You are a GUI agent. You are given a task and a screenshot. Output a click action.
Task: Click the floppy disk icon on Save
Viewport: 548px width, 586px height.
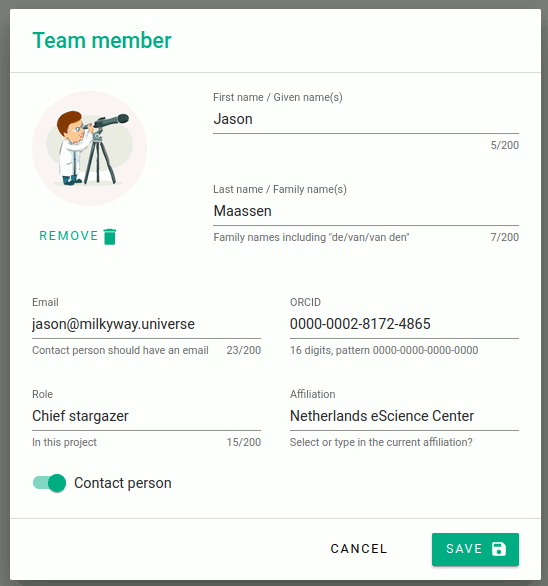499,549
